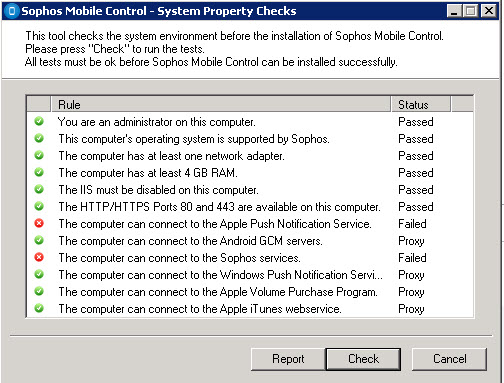Click the red failed icon for Sophos services
The height and width of the screenshot is (383, 504).
click(39, 257)
